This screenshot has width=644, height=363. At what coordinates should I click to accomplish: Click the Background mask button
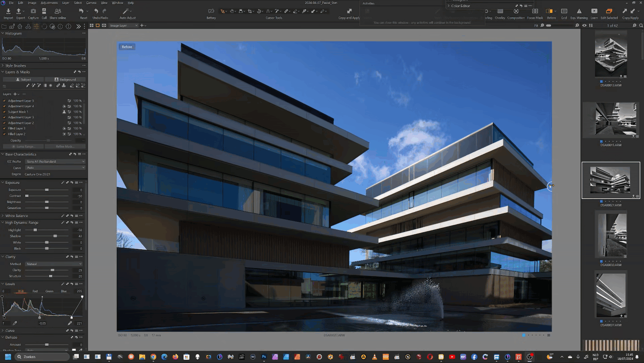click(x=65, y=79)
